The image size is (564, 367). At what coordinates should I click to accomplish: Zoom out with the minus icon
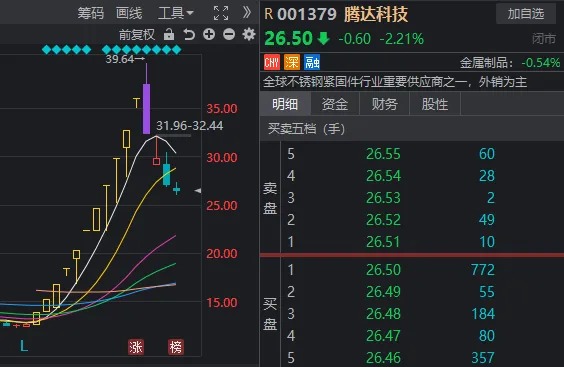coord(229,35)
